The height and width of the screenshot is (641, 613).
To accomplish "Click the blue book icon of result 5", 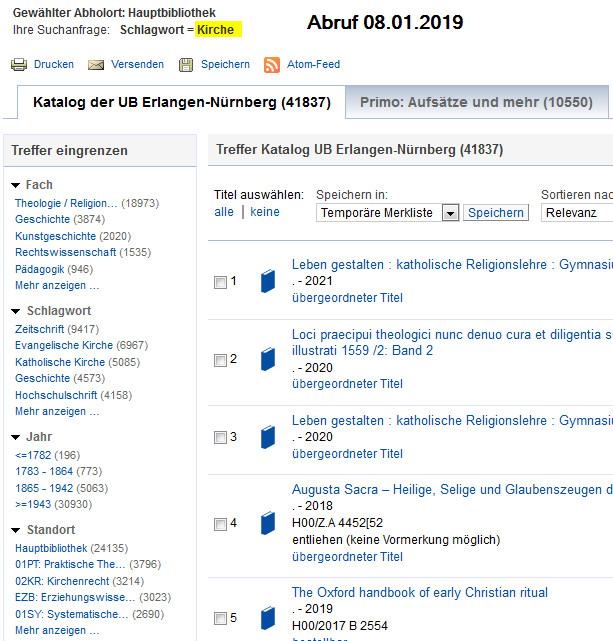I will (x=268, y=618).
